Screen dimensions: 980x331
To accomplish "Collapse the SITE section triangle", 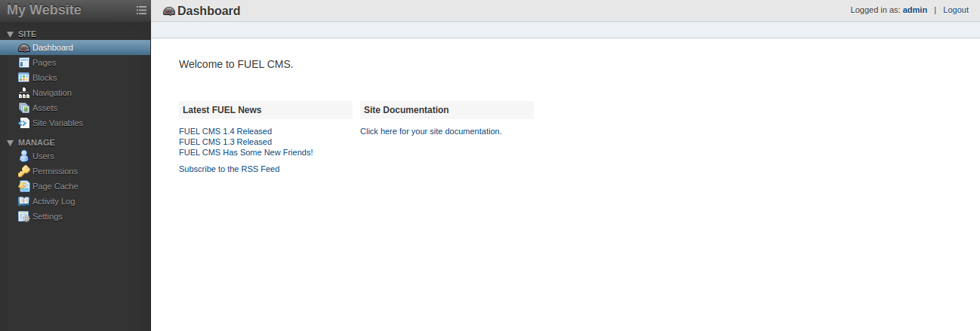I will [10, 34].
